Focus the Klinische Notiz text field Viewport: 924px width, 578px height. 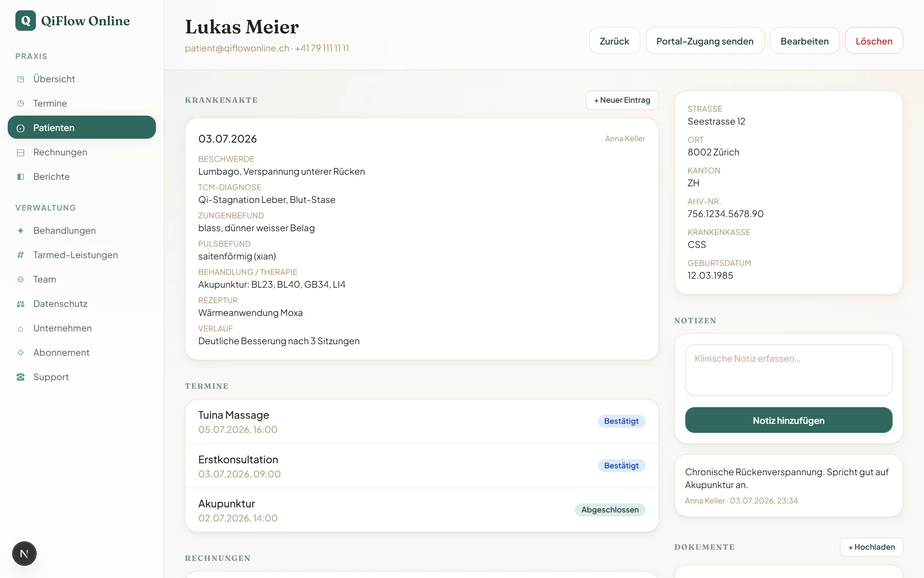click(789, 370)
